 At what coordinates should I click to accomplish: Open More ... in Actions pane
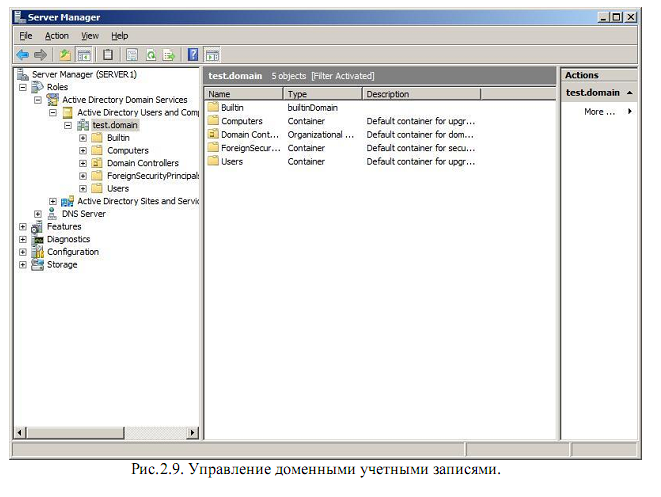coord(599,112)
